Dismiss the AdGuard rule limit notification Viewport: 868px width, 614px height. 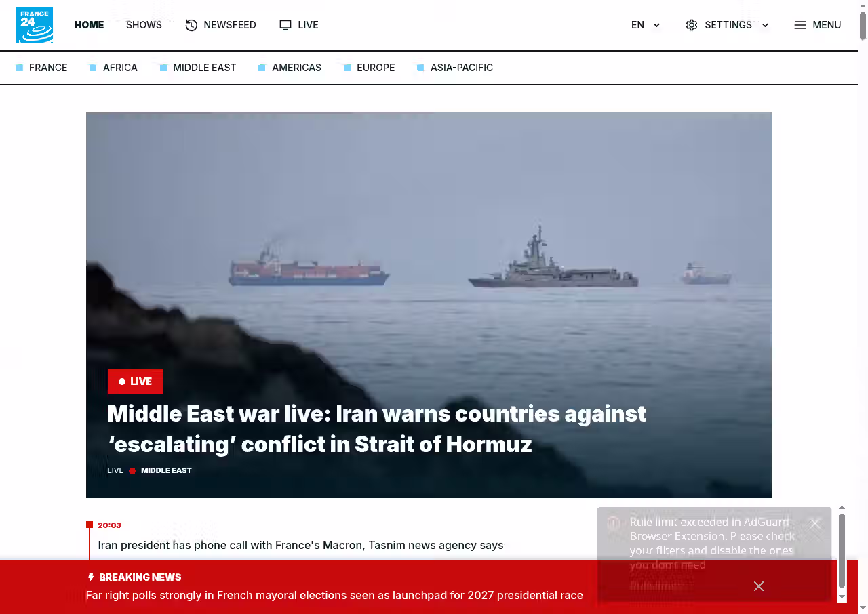815,524
